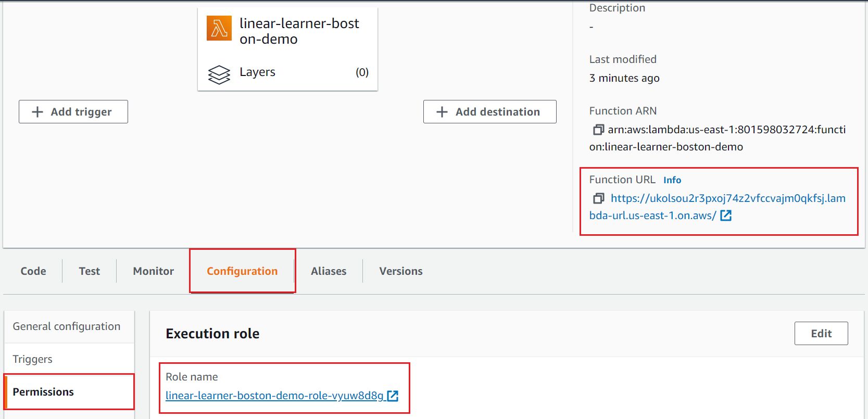Open the lambda-url.us-east-1.on.aws function URL

[x=718, y=207]
